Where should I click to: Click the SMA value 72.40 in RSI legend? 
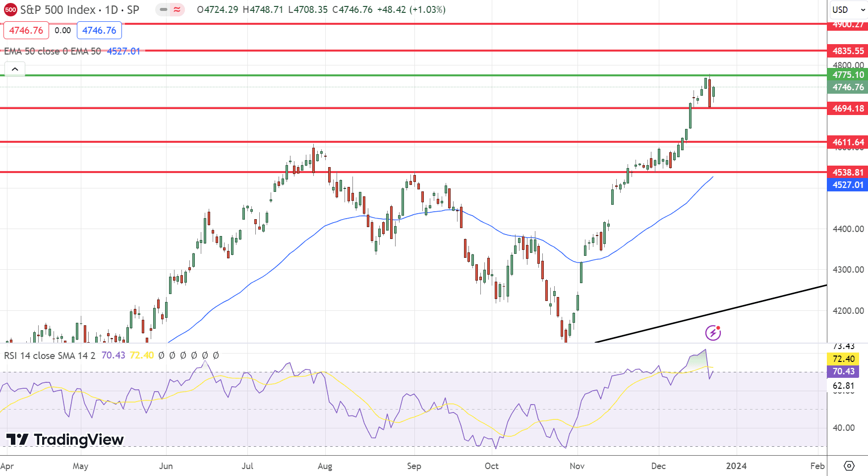click(x=142, y=356)
